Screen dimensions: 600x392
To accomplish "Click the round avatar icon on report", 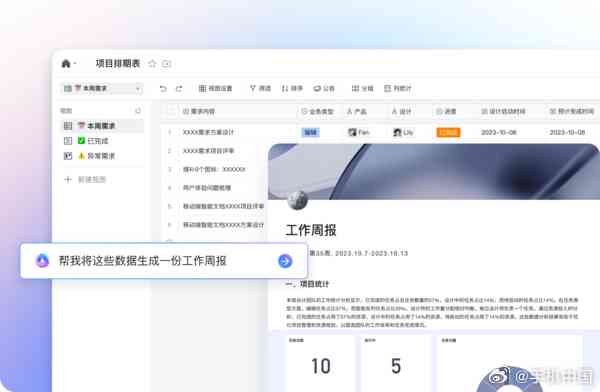I will coord(298,199).
